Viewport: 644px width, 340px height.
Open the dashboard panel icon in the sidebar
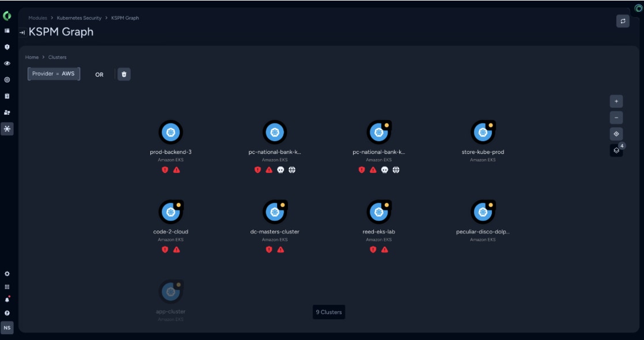point(7,31)
